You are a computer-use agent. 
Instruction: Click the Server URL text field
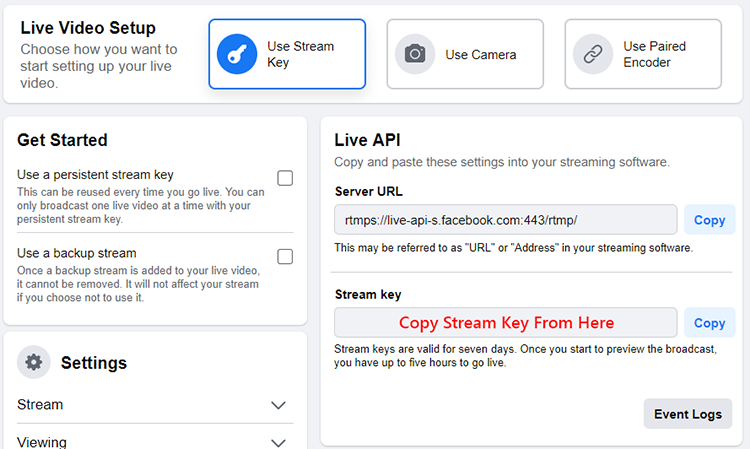click(x=505, y=220)
